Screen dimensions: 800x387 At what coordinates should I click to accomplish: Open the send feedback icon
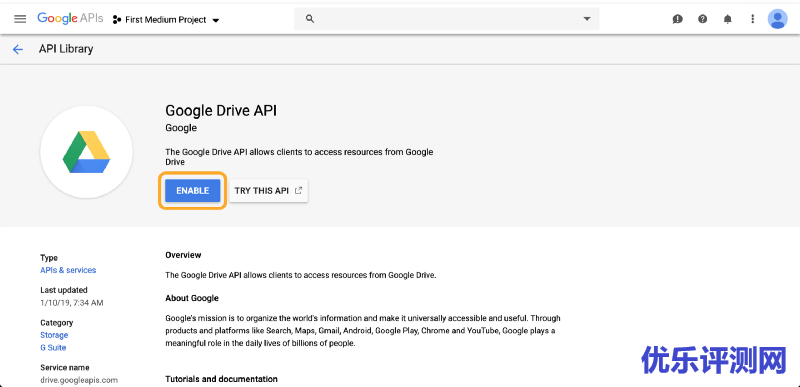678,19
